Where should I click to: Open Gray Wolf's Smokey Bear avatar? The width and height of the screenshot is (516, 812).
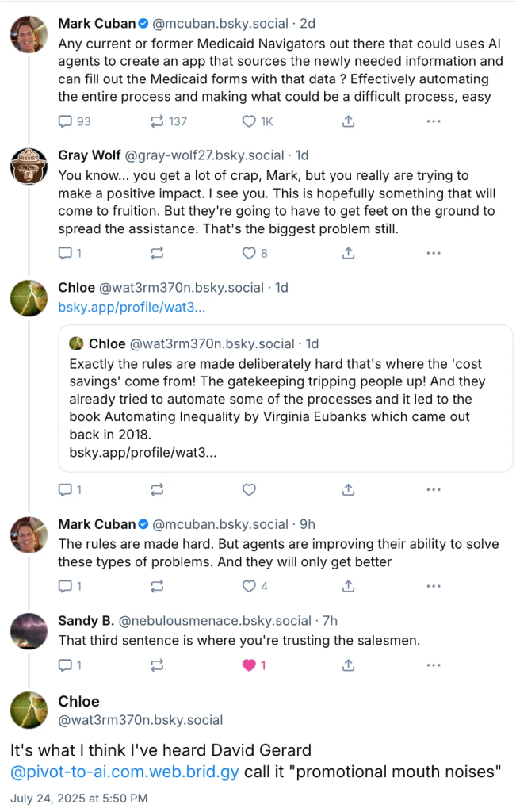[29, 165]
